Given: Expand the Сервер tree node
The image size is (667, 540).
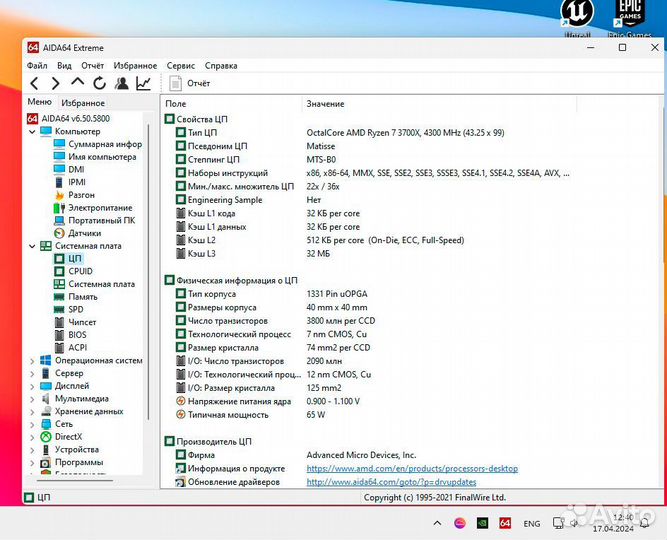Looking at the screenshot, I should tap(32, 374).
